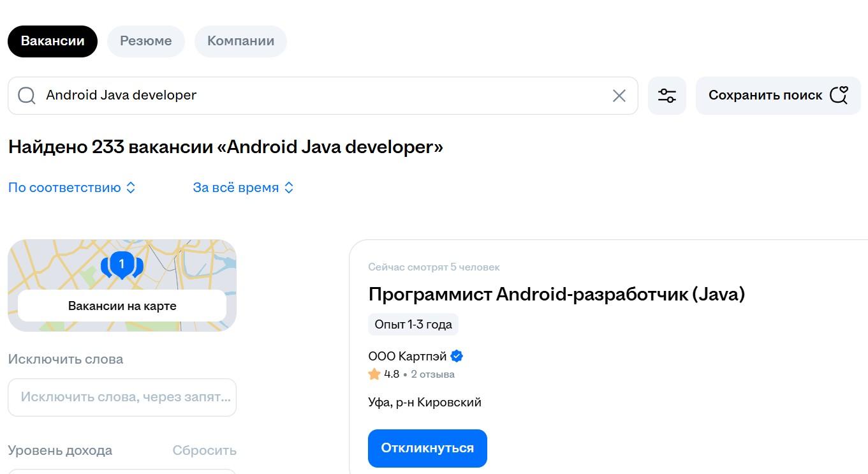Image resolution: width=868 pixels, height=474 pixels.
Task: Select the Вакансии tab
Action: 52,41
